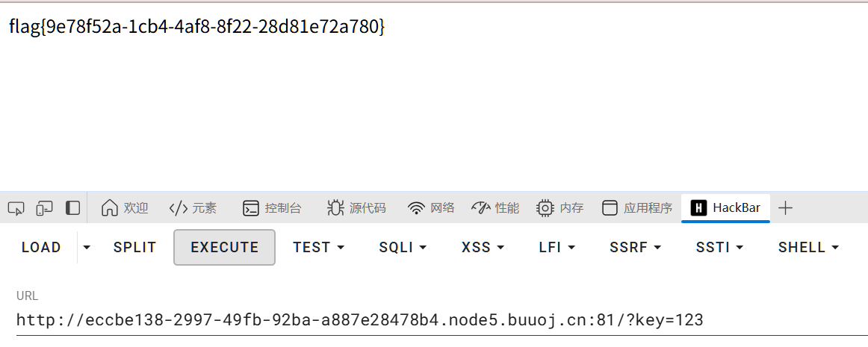Activate the inspect element picker icon
Viewport: 868px width, 347px height.
click(x=16, y=208)
